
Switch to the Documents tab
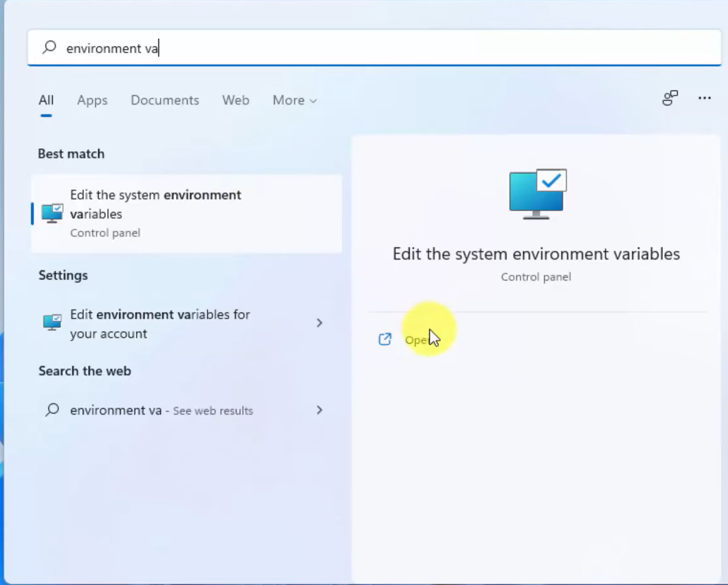(165, 100)
